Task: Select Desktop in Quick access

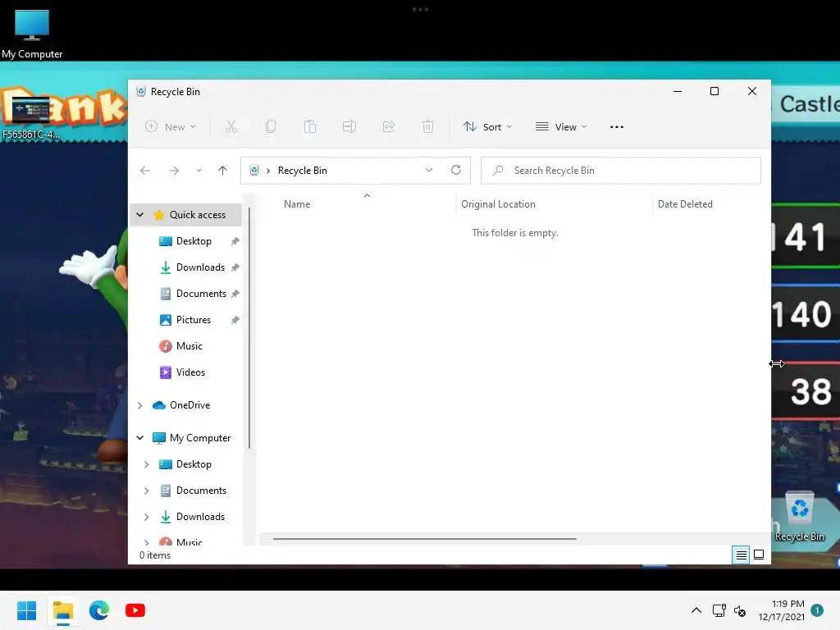Action: coord(194,241)
